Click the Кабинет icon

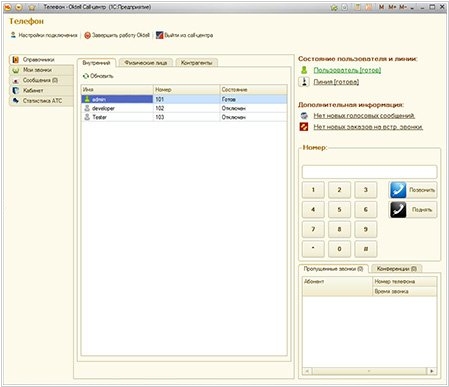tap(15, 90)
